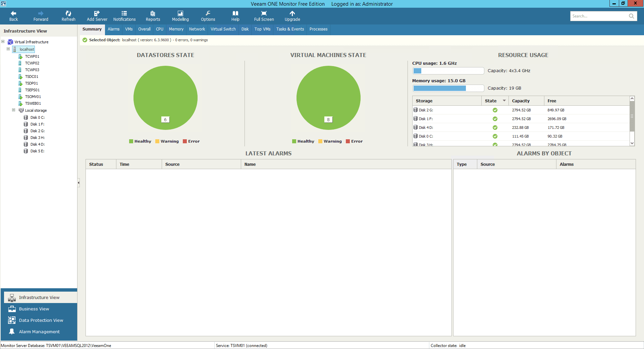This screenshot has height=349, width=644.
Task: Select TSWEB01 virtual machine
Action: [33, 103]
